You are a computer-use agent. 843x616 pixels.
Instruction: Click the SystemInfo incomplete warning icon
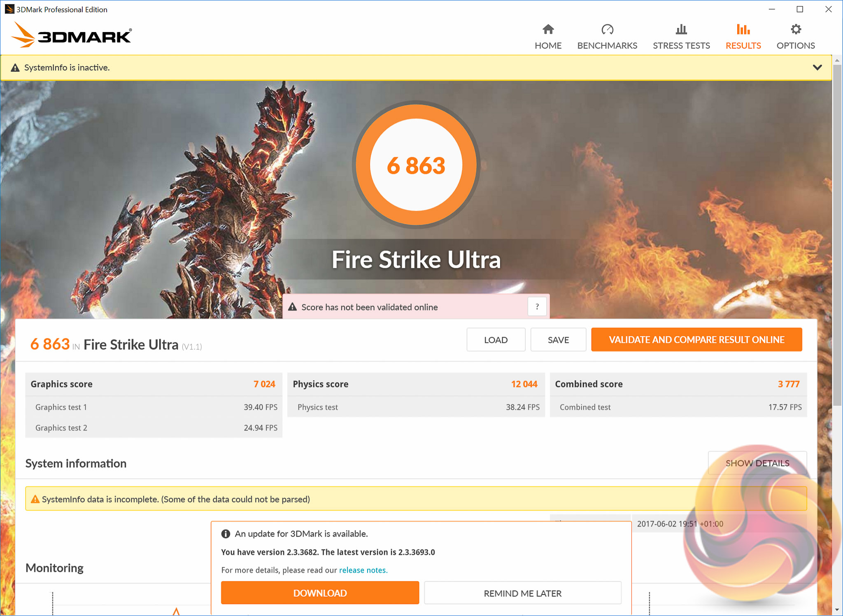[x=35, y=499]
